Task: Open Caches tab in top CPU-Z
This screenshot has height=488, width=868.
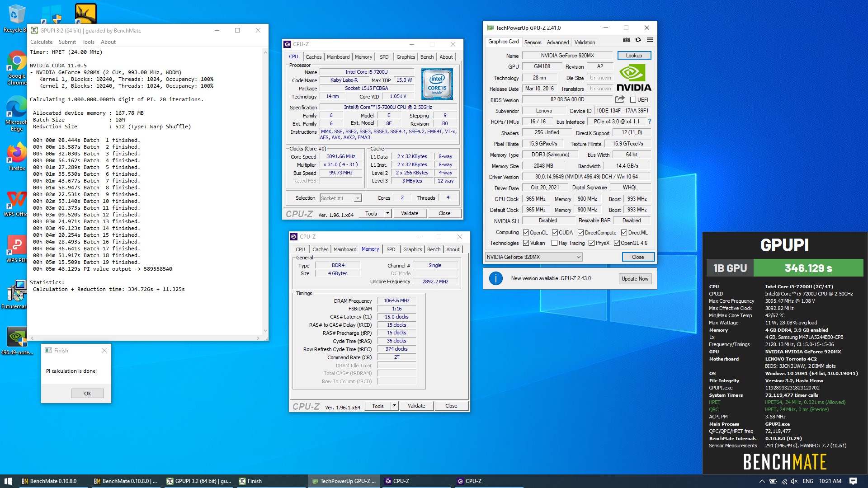Action: tap(313, 57)
